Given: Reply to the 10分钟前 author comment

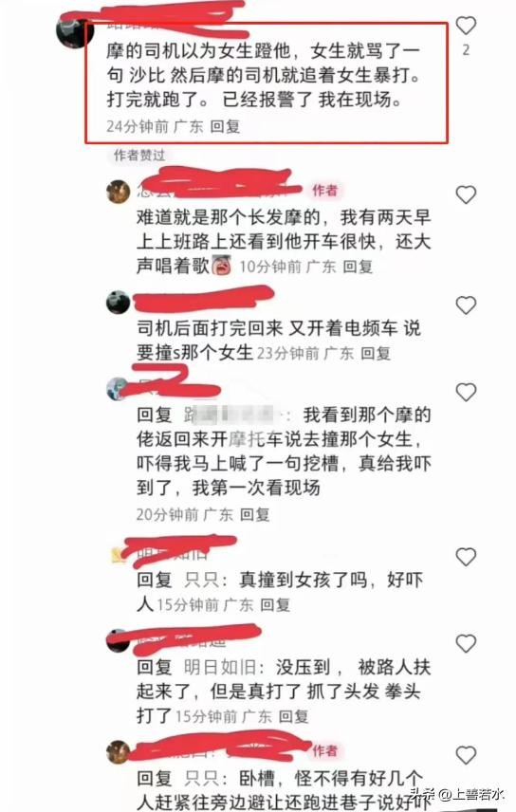Looking at the screenshot, I should (358, 267).
